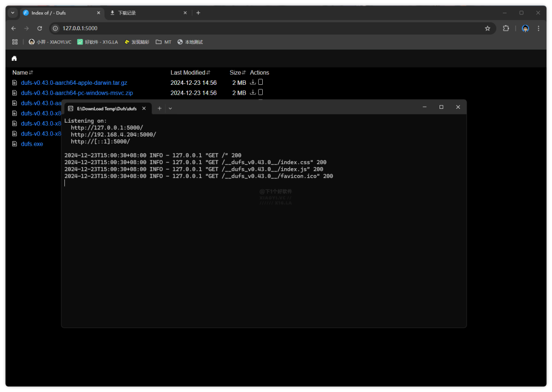This screenshot has height=392, width=552.
Task: Open the dufs-v0.43.0-aarch64-apple-darwin.tar.gz link
Action: click(74, 83)
